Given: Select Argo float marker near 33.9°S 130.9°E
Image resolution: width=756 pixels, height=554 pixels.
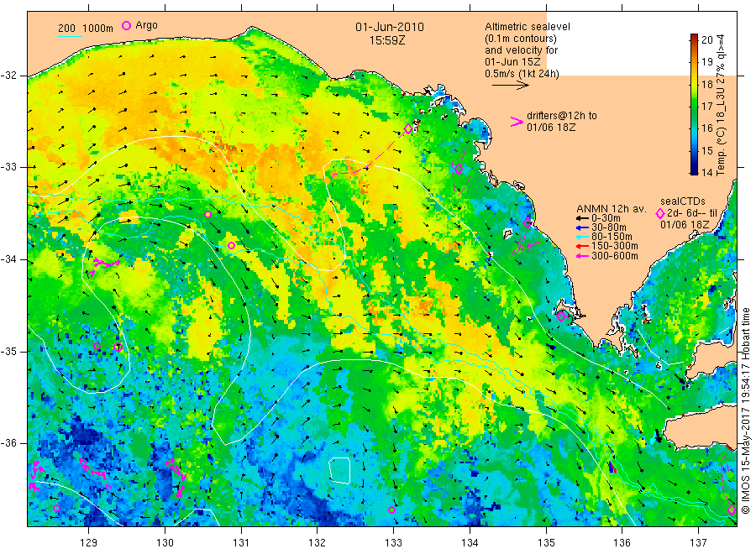Looking at the screenshot, I should [232, 245].
